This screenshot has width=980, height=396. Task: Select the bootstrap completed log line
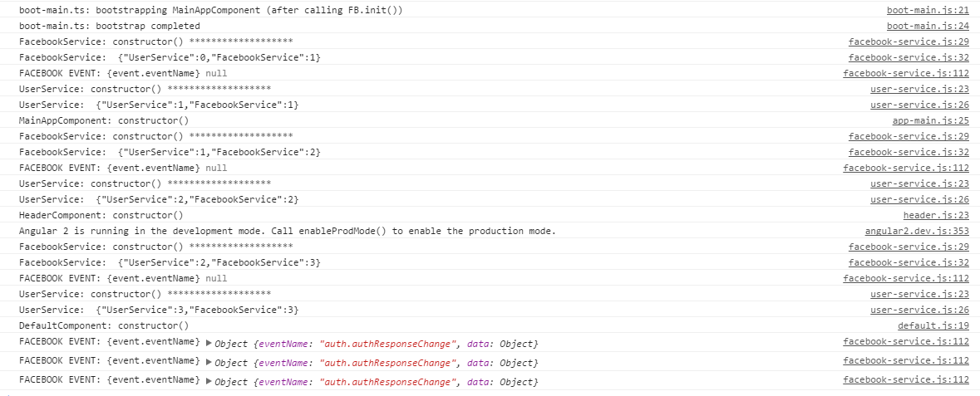click(110, 27)
